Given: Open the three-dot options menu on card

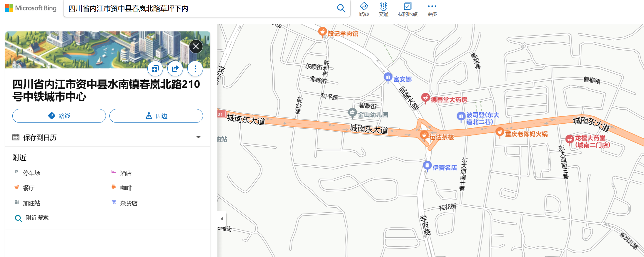Looking at the screenshot, I should 195,69.
